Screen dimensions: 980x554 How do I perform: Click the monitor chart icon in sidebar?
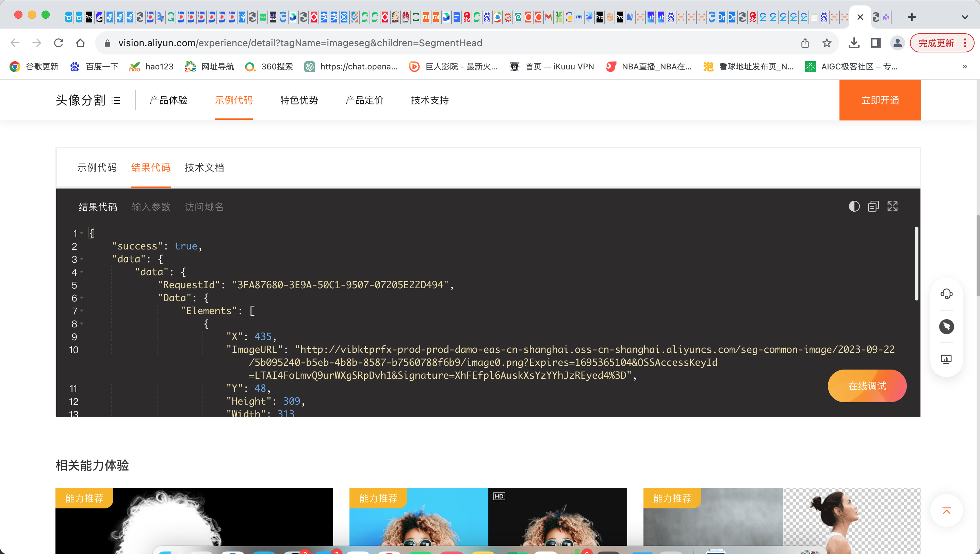pyautogui.click(x=946, y=359)
